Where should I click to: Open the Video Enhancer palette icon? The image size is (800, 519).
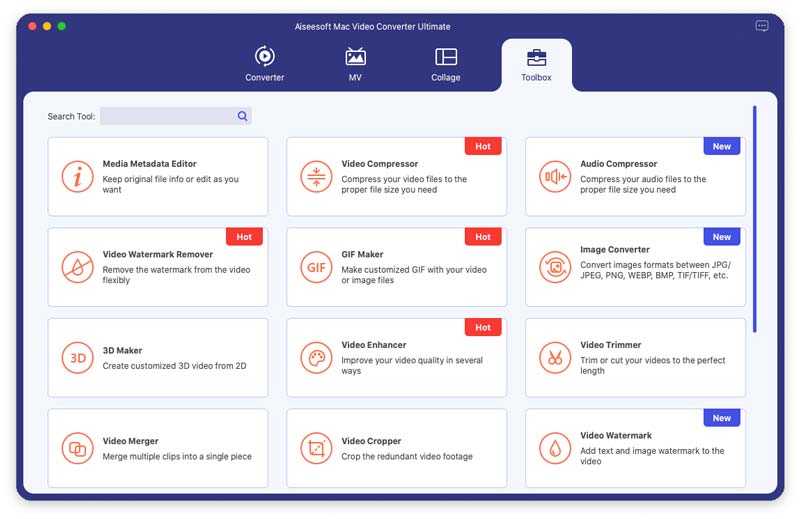tap(316, 358)
